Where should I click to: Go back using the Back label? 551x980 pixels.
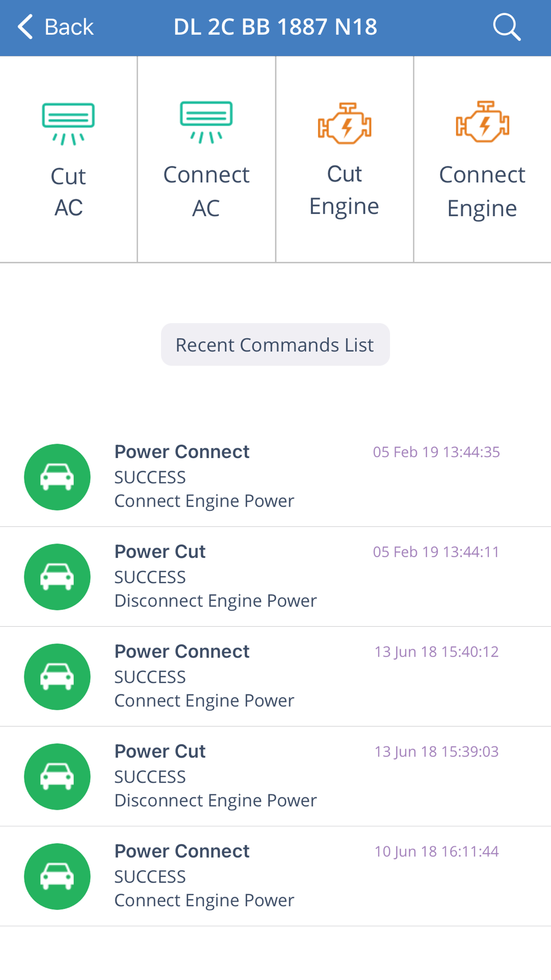pos(69,27)
